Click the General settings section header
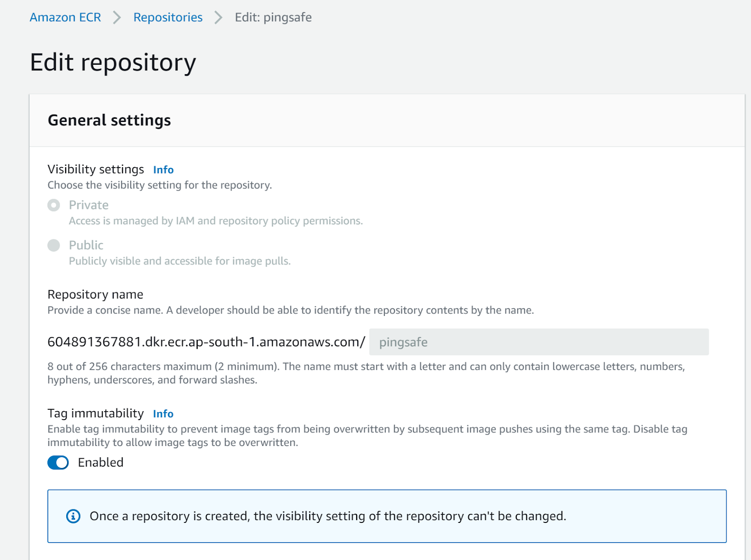 [x=109, y=120]
